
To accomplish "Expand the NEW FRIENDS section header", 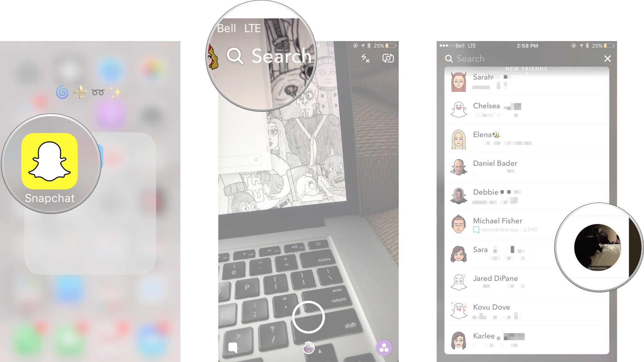I will [526, 69].
